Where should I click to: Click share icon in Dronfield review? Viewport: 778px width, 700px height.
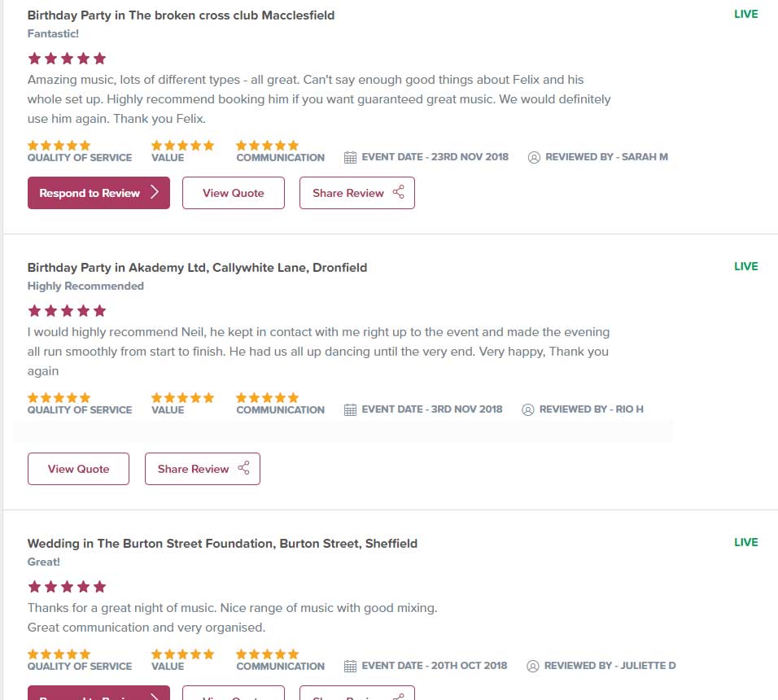[x=243, y=469]
